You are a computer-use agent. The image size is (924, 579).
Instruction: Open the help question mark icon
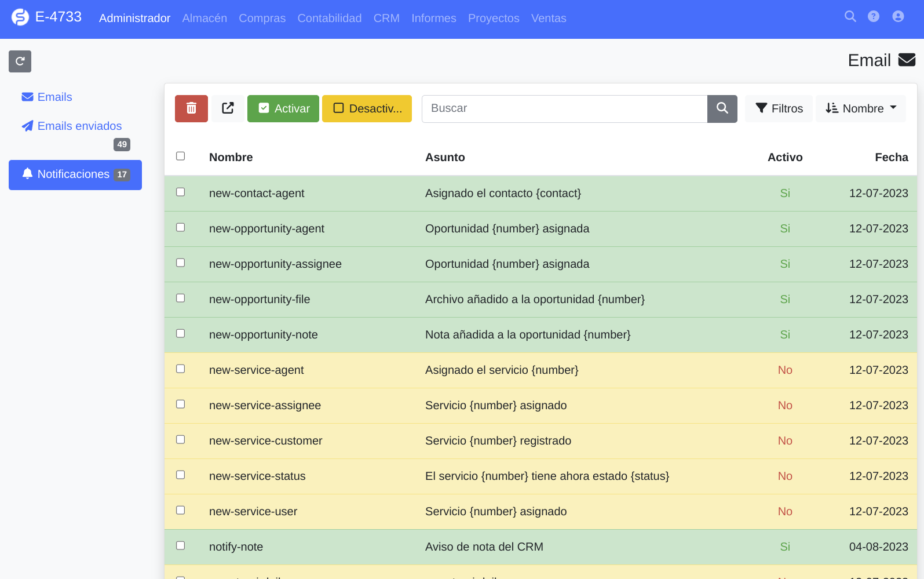tap(874, 16)
